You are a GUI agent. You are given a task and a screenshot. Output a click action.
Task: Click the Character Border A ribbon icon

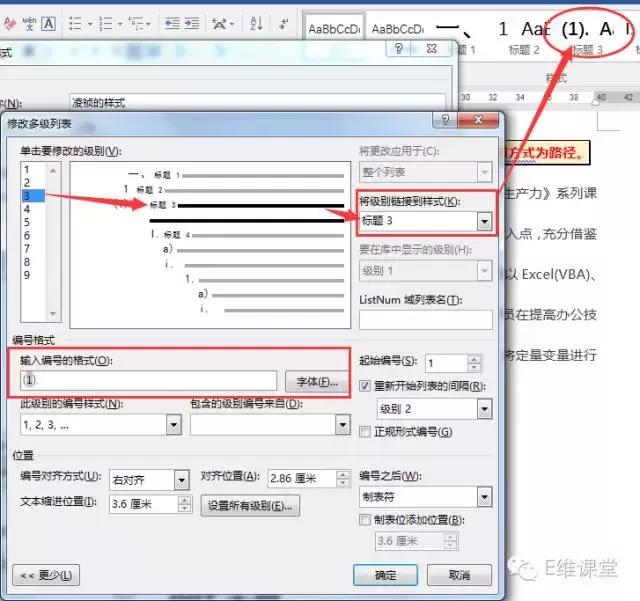[49, 24]
